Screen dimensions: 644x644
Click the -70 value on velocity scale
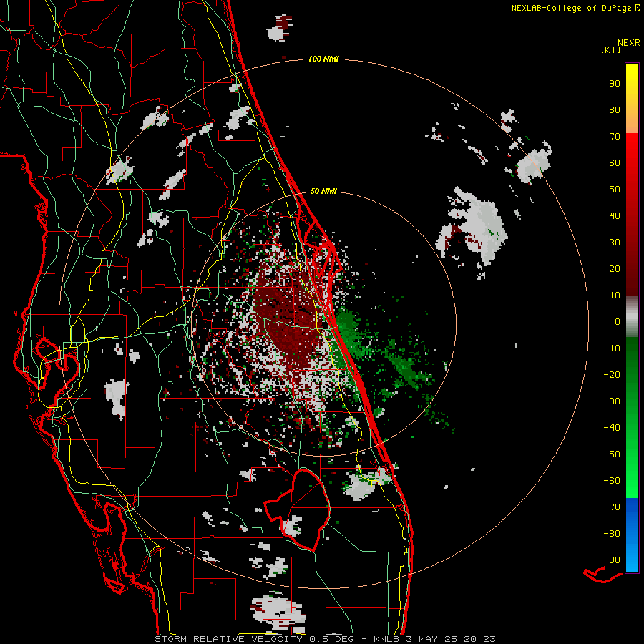click(x=612, y=507)
